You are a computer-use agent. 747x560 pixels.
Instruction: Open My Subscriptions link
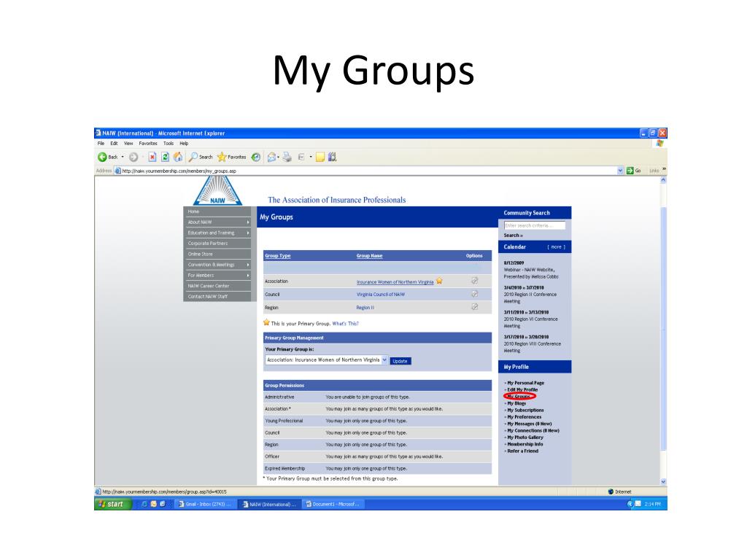pyautogui.click(x=525, y=410)
